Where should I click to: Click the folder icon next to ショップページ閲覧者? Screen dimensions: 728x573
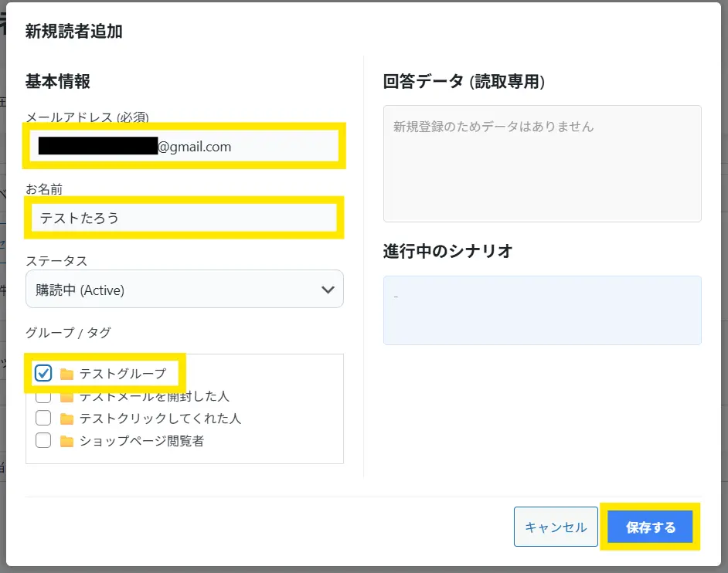click(x=67, y=441)
